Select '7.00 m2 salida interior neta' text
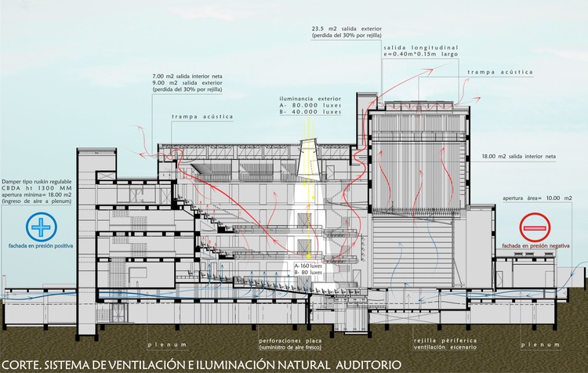This screenshot has width=588, height=373. [187, 76]
